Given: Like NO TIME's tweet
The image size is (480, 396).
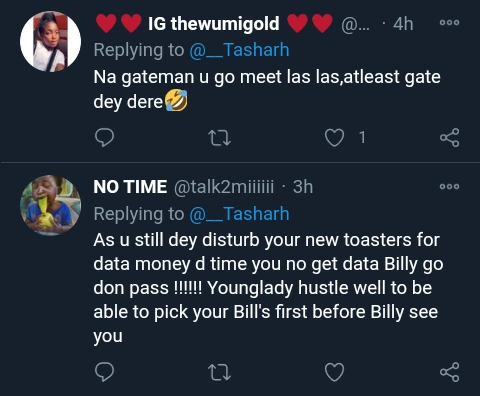Looking at the screenshot, I should pyautogui.click(x=334, y=372).
